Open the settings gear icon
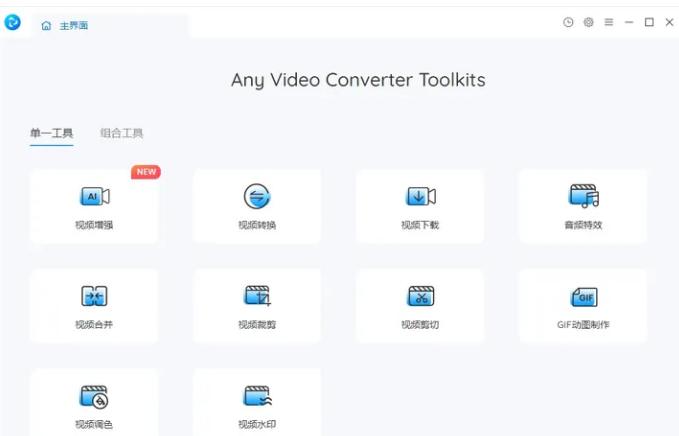The width and height of the screenshot is (679, 436). point(588,22)
